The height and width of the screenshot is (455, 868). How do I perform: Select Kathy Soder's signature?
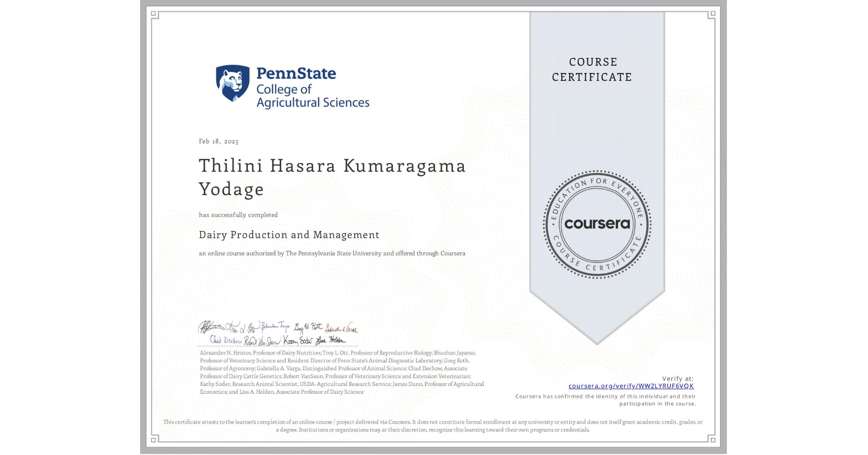299,340
